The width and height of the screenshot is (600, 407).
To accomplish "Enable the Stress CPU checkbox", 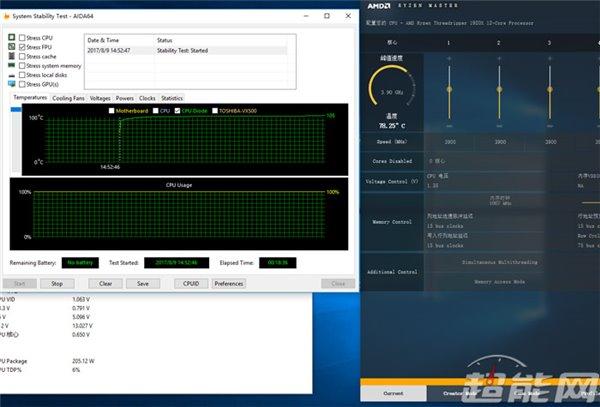I will [22, 37].
